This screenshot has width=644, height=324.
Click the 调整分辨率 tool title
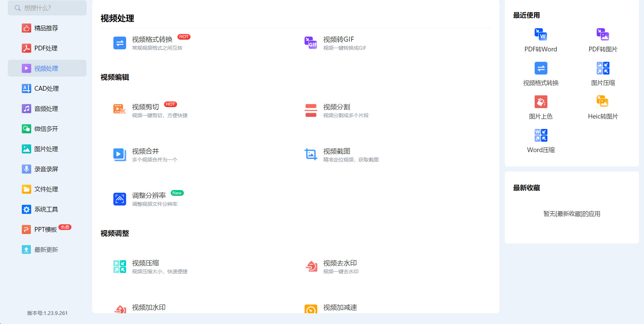[x=149, y=196]
